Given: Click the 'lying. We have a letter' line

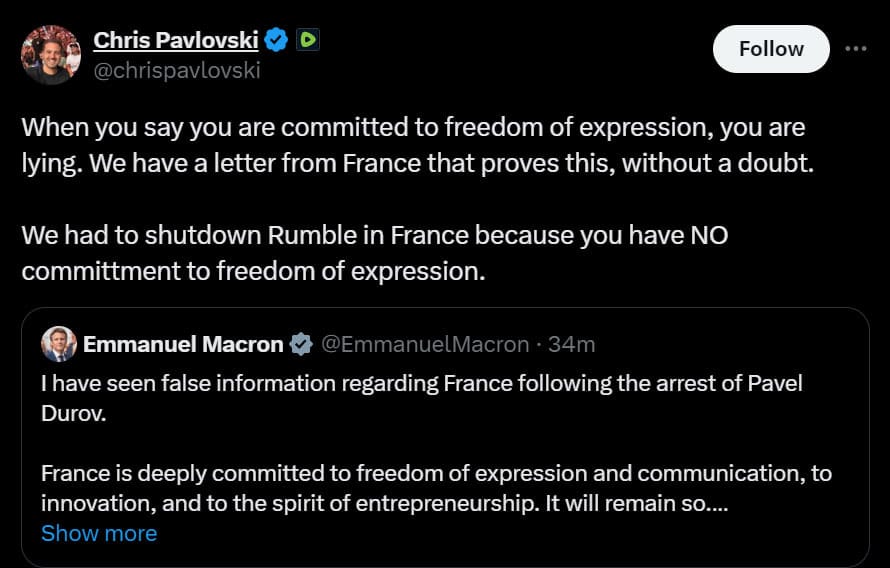Looking at the screenshot, I should click(418, 164).
